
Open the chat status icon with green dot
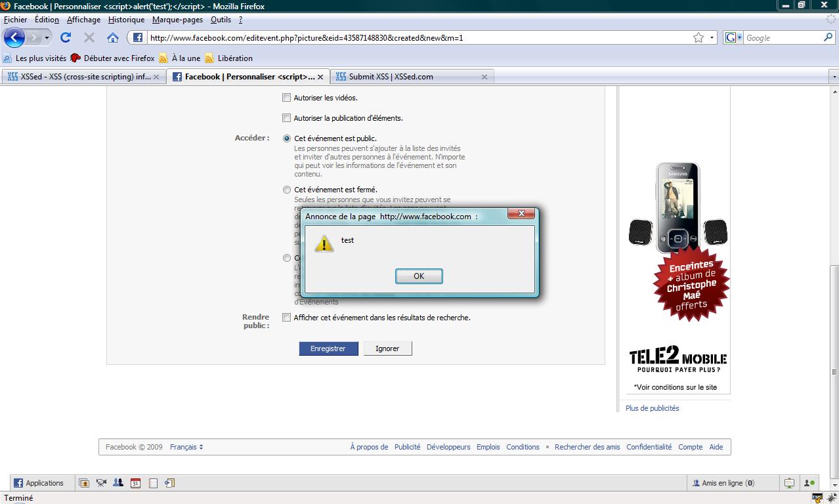pos(809,483)
